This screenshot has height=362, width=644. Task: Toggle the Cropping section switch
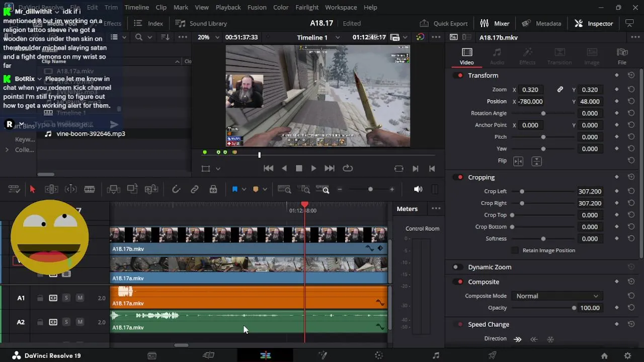[459, 177]
